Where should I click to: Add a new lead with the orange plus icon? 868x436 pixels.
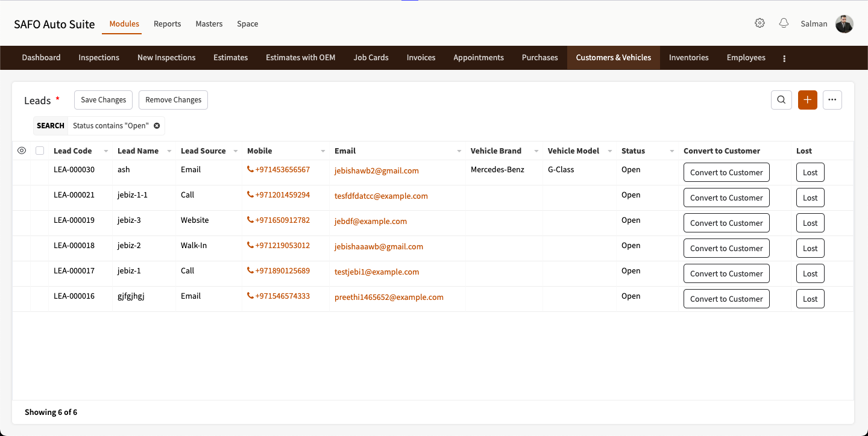pyautogui.click(x=807, y=100)
